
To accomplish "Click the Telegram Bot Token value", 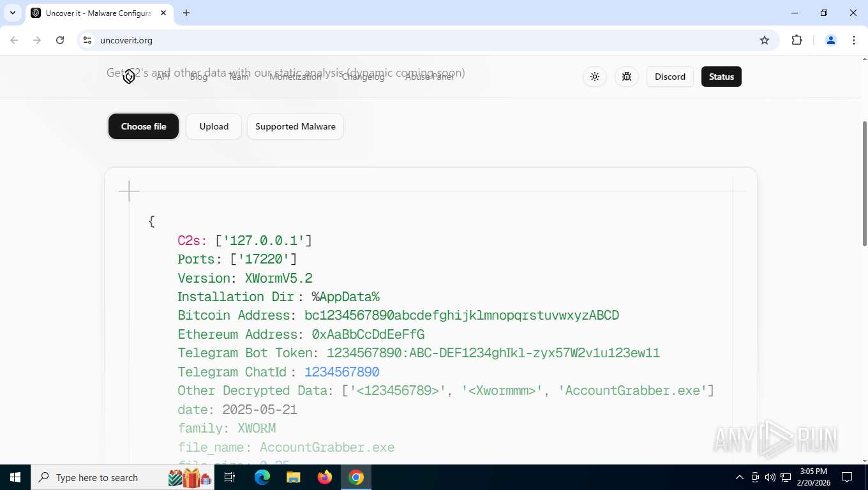I will coord(493,353).
